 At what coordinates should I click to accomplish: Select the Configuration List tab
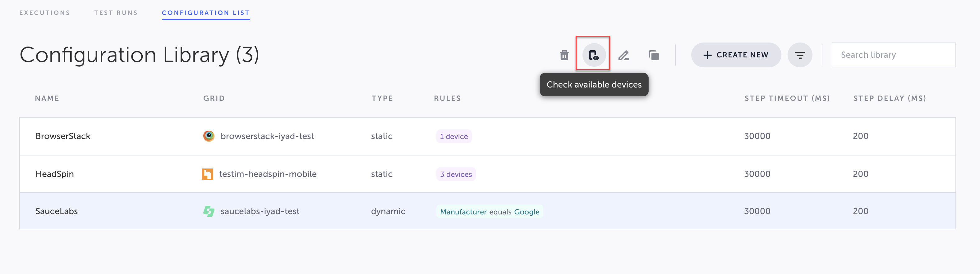coord(205,13)
